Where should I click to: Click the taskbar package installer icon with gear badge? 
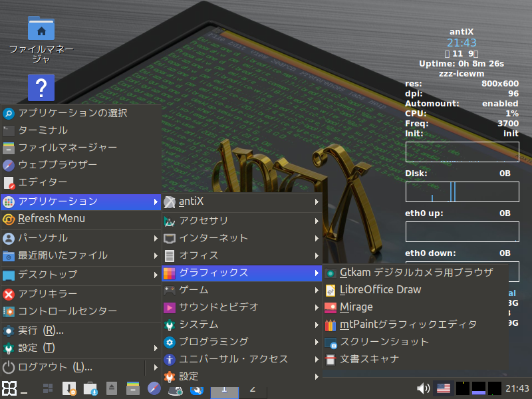[69, 388]
